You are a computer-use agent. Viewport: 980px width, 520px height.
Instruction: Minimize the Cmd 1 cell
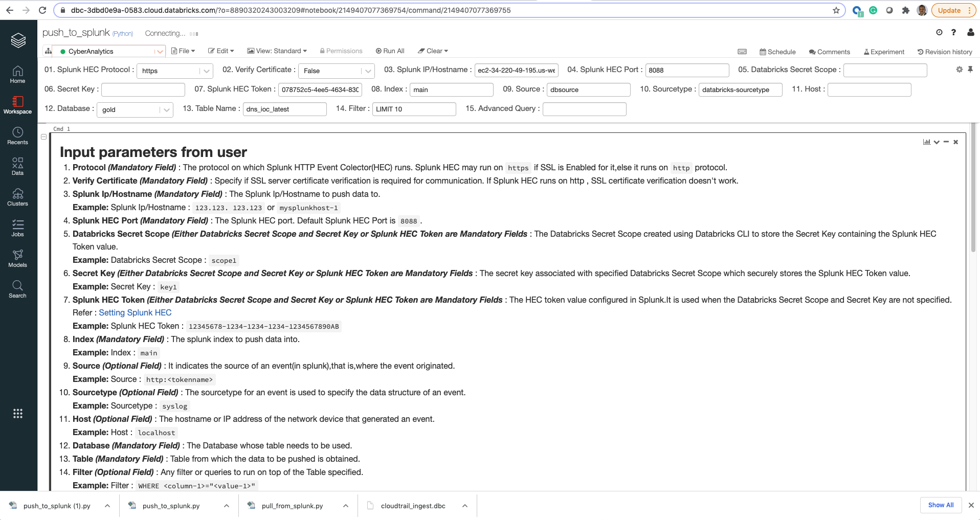946,142
